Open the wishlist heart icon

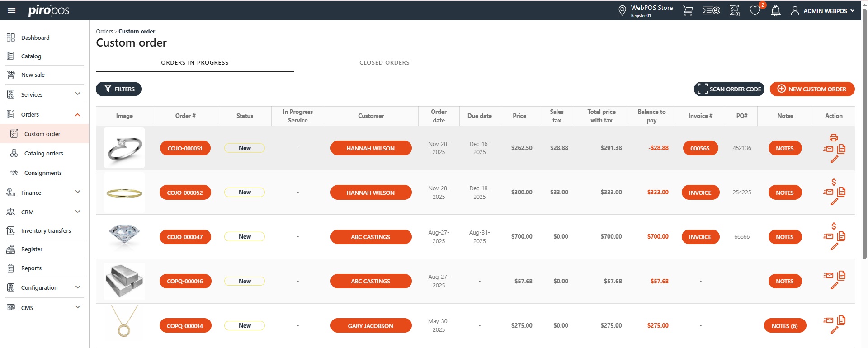click(x=755, y=11)
